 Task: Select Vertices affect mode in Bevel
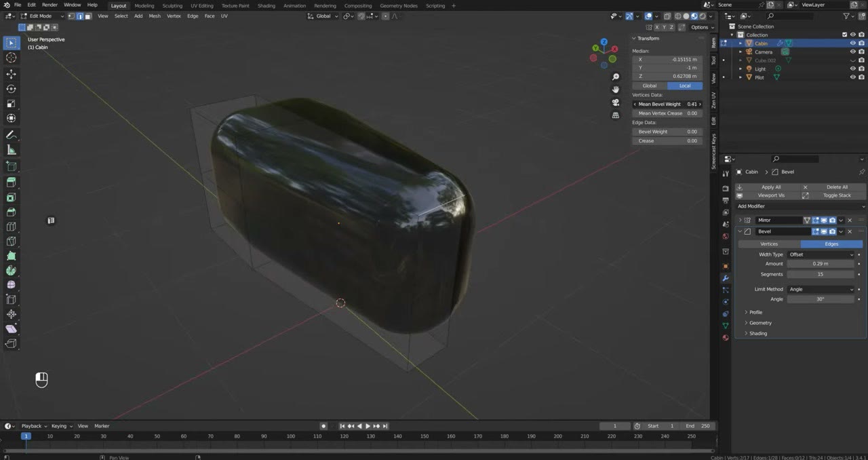coord(769,244)
